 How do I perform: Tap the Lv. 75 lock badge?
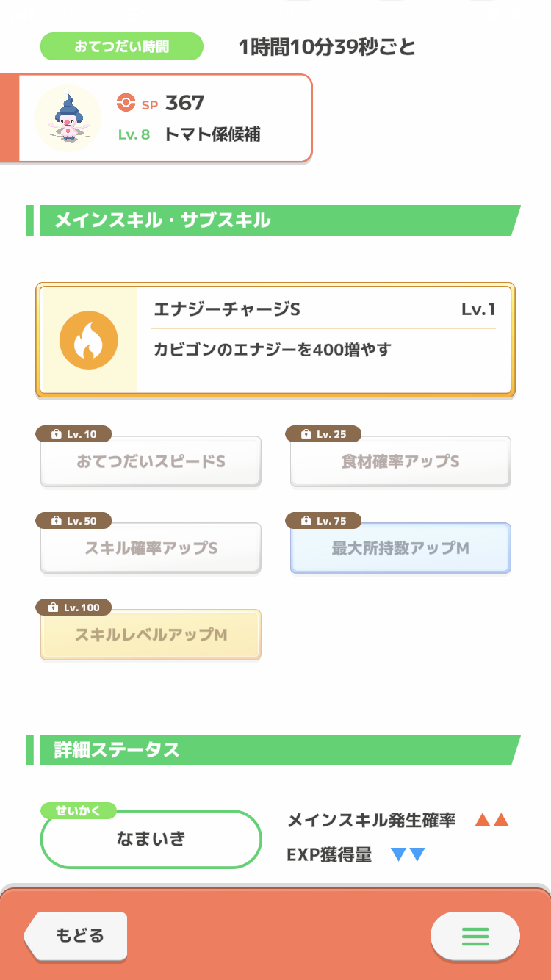click(x=323, y=521)
